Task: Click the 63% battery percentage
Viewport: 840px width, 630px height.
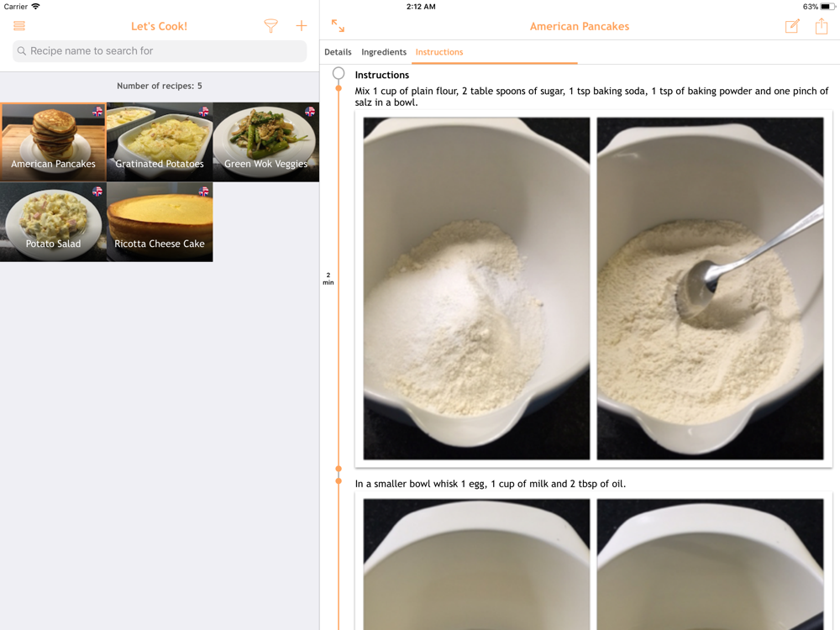Action: point(810,7)
